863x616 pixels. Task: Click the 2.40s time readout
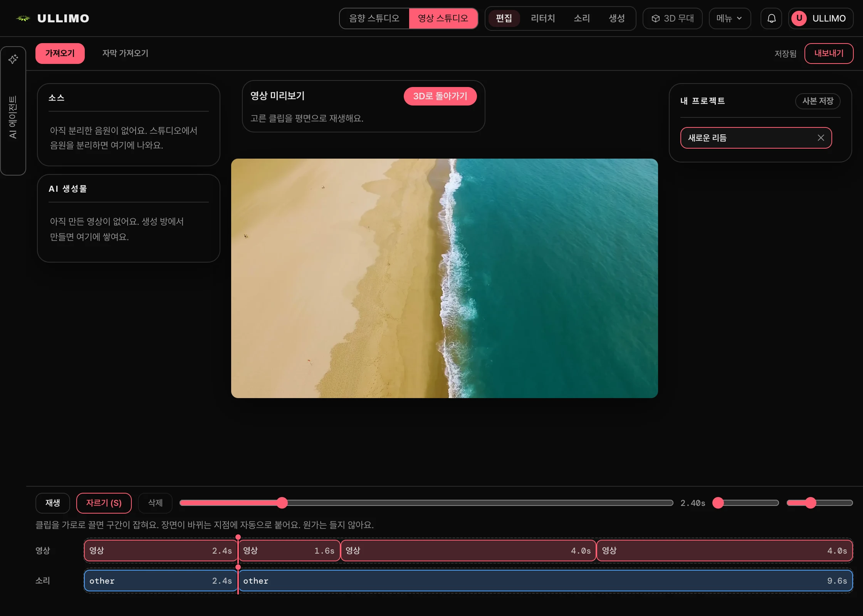693,503
